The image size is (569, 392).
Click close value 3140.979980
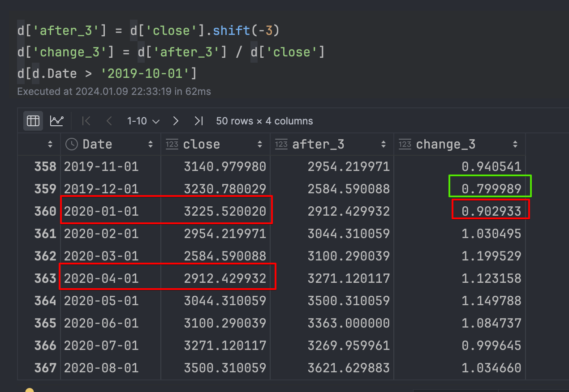(x=225, y=166)
